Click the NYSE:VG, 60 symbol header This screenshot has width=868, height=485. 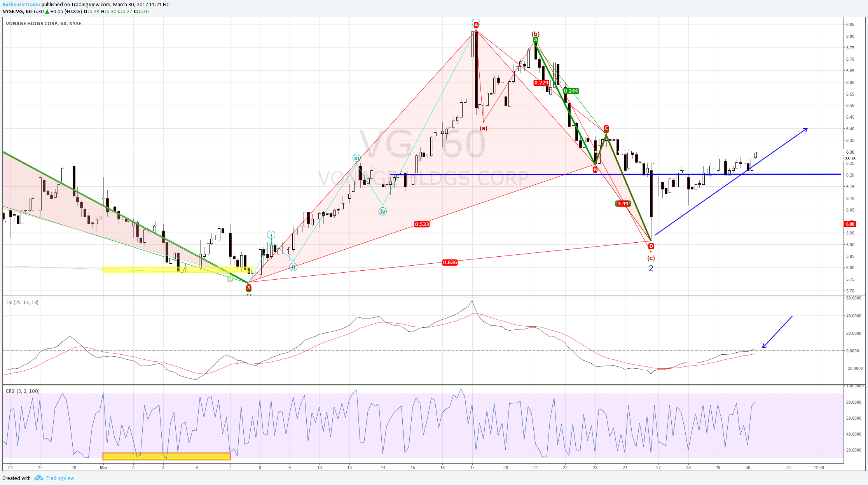click(x=17, y=11)
